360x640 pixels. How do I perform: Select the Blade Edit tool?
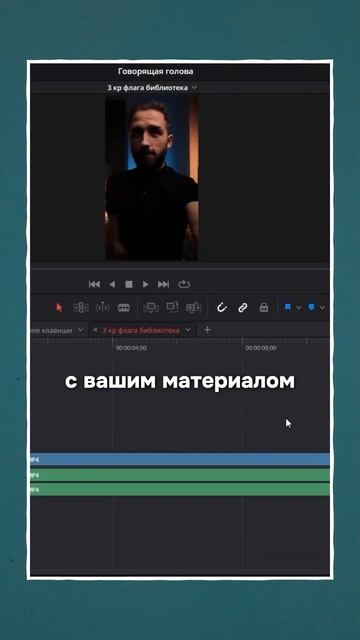point(124,308)
